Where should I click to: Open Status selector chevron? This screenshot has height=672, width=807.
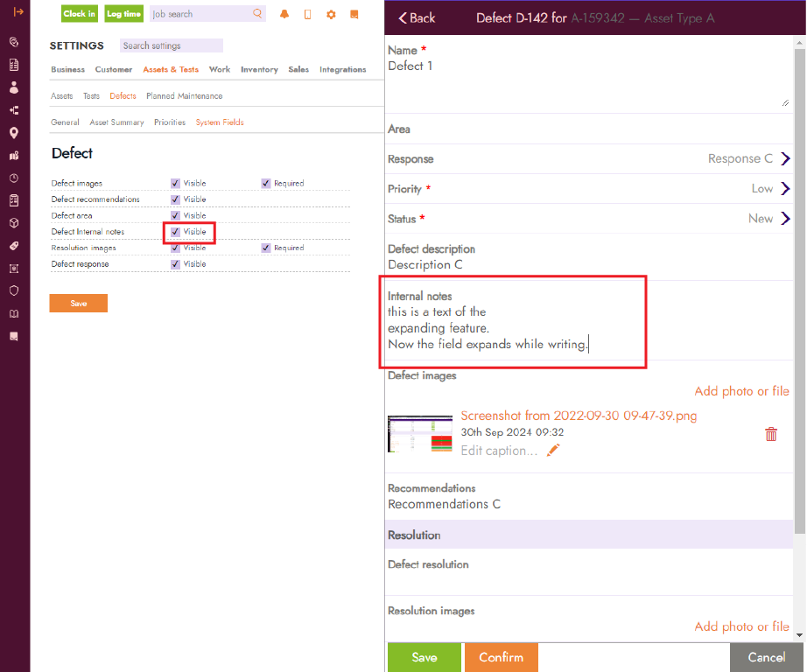click(x=785, y=218)
